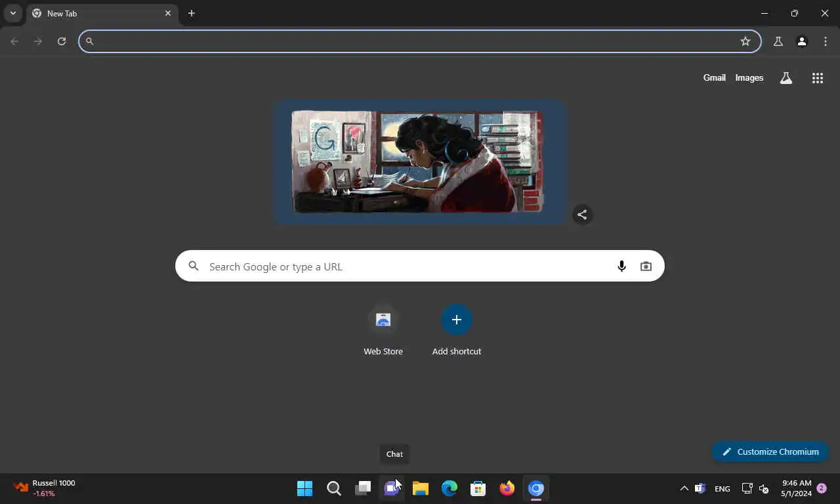Open the Russell 1000 stock widget

[x=45, y=488]
